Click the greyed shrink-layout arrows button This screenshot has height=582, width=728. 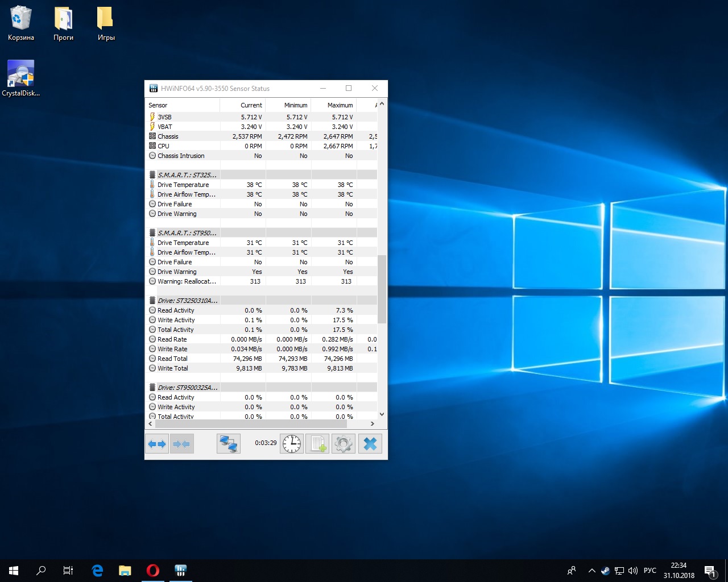182,444
